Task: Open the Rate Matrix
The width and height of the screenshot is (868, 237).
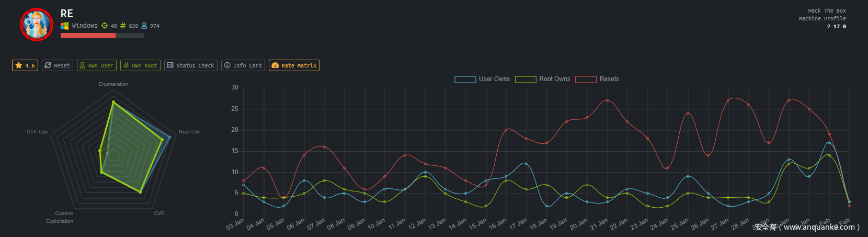Action: click(x=294, y=65)
